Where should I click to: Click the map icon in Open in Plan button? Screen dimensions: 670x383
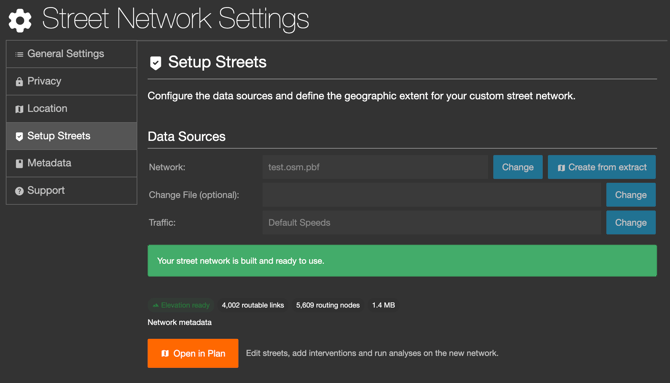click(x=165, y=354)
